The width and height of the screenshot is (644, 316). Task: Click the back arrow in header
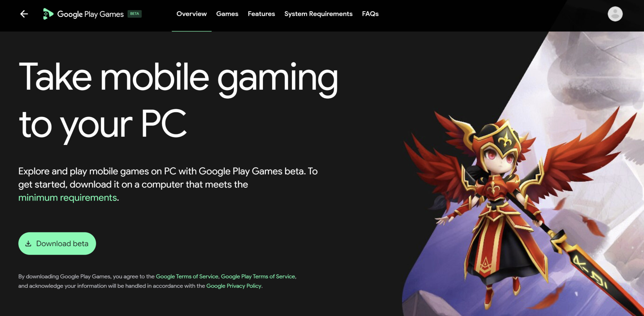pos(24,14)
